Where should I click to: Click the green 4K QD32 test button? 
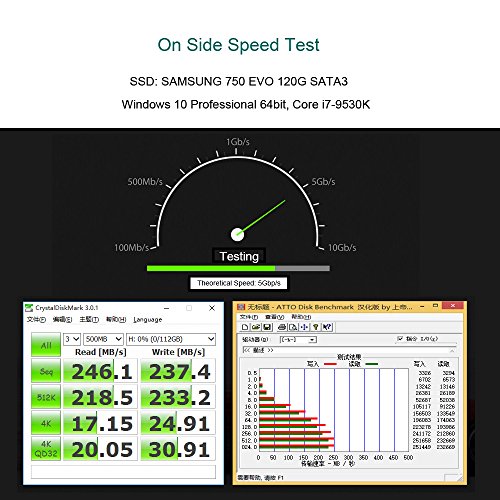[x=46, y=449]
